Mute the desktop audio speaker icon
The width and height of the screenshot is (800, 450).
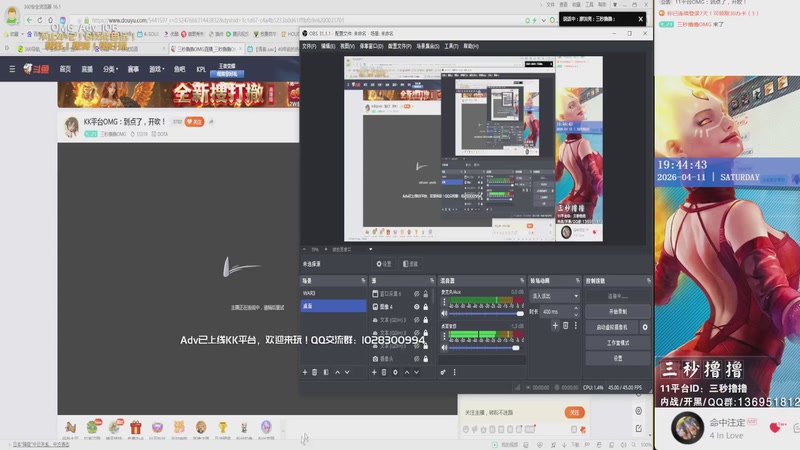[x=444, y=347]
